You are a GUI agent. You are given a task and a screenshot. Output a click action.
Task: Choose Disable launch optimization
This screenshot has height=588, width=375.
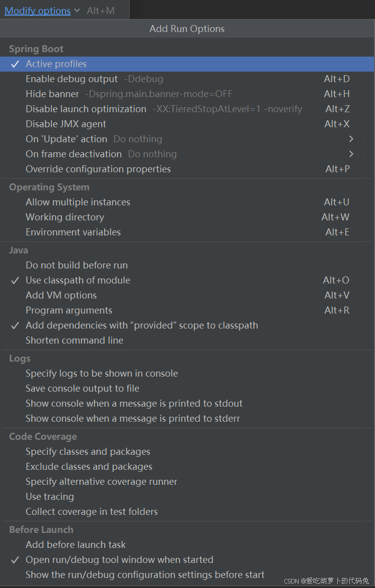tap(86, 109)
